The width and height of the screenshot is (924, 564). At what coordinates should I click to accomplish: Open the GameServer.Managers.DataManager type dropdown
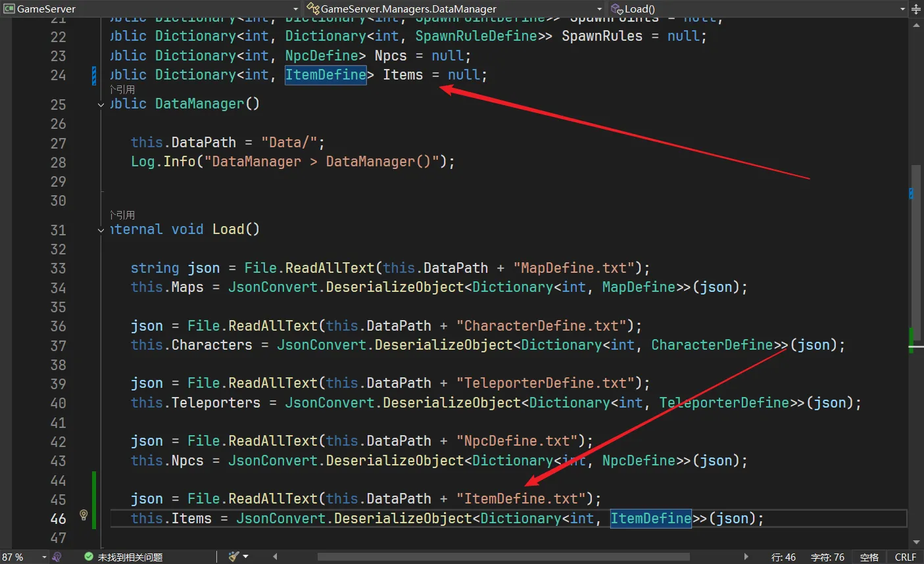pos(599,9)
